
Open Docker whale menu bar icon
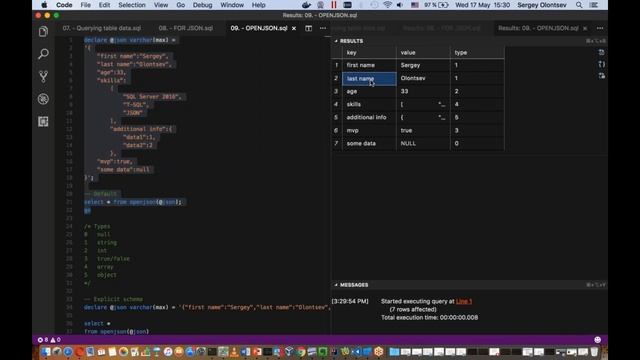click(x=306, y=5)
